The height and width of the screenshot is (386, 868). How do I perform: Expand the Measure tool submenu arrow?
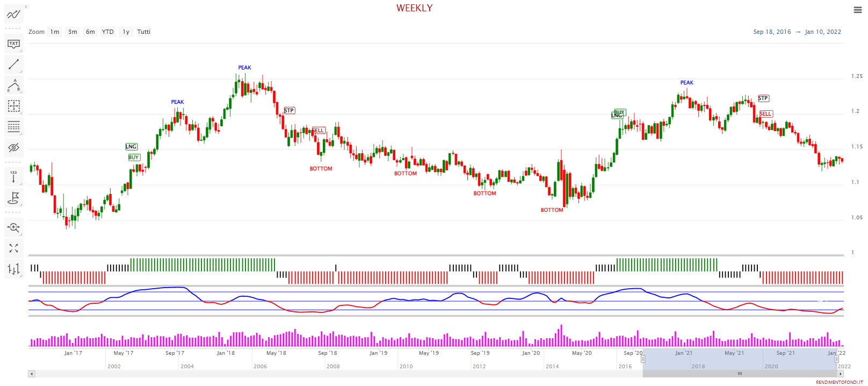[x=21, y=112]
